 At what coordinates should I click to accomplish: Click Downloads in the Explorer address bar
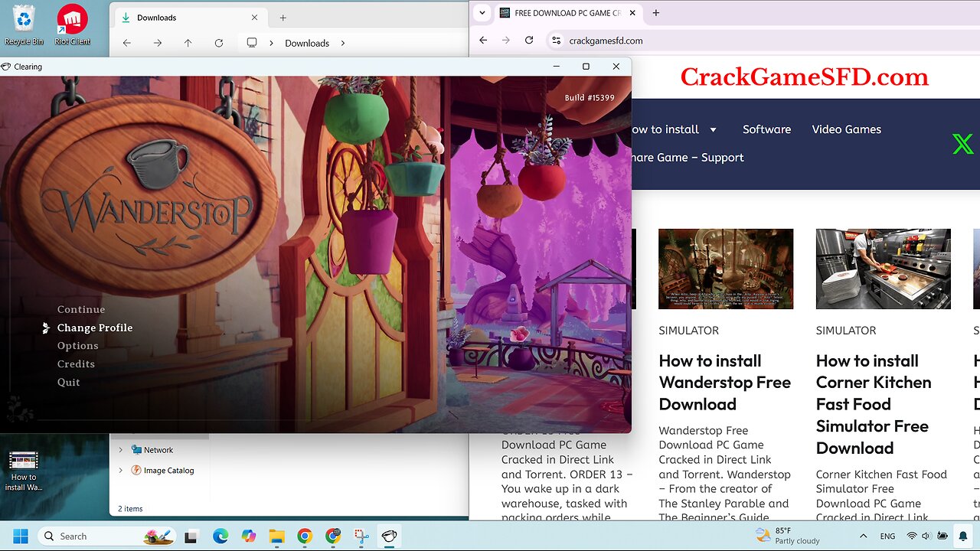click(307, 43)
